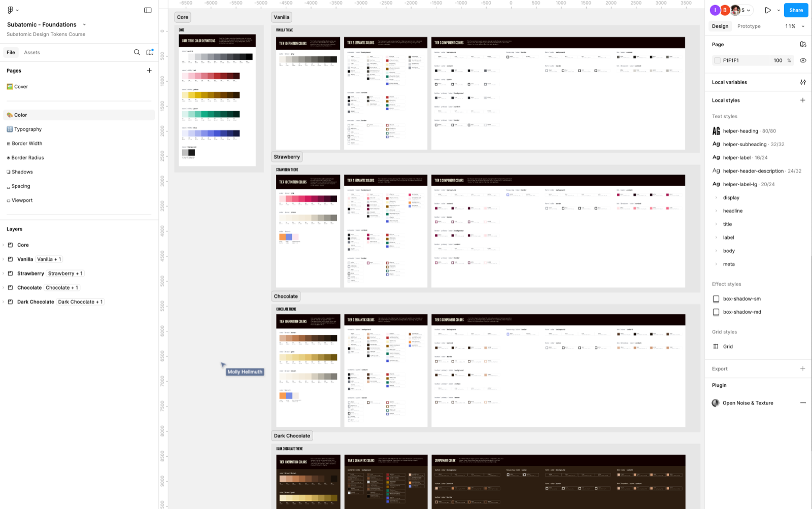Add export setting with plus icon
The width and height of the screenshot is (812, 509).
pos(803,369)
